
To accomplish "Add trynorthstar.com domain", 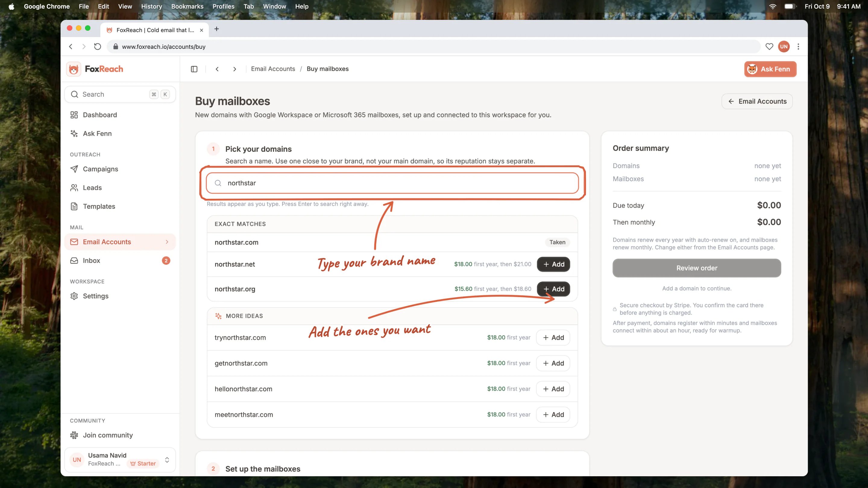I will click(x=553, y=337).
